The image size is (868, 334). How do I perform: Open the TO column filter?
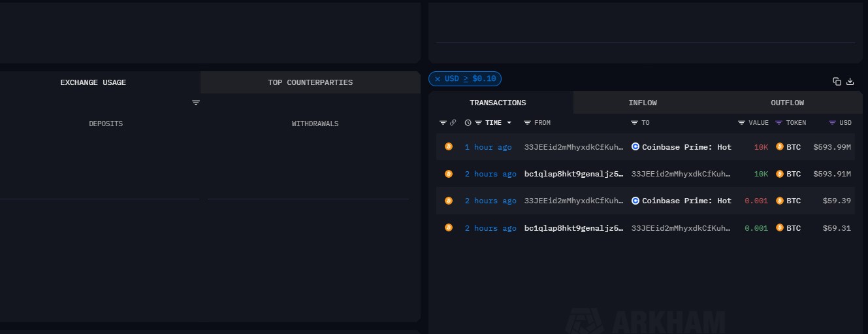(635, 122)
